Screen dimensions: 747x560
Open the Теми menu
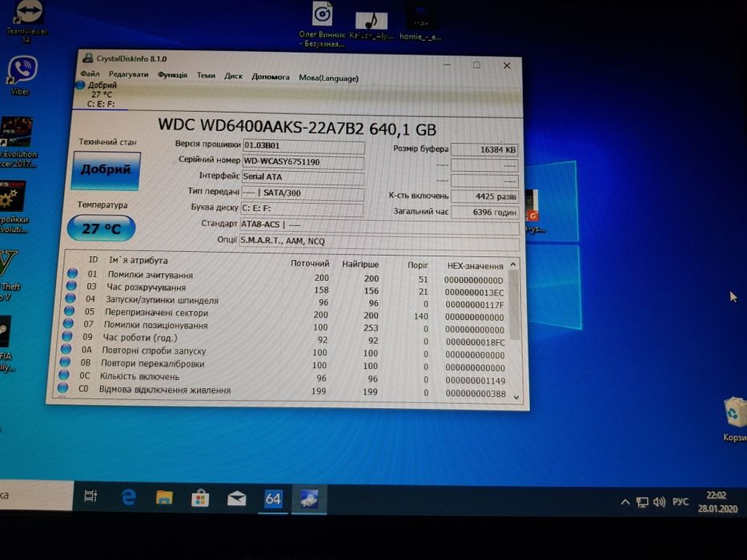pyautogui.click(x=206, y=75)
